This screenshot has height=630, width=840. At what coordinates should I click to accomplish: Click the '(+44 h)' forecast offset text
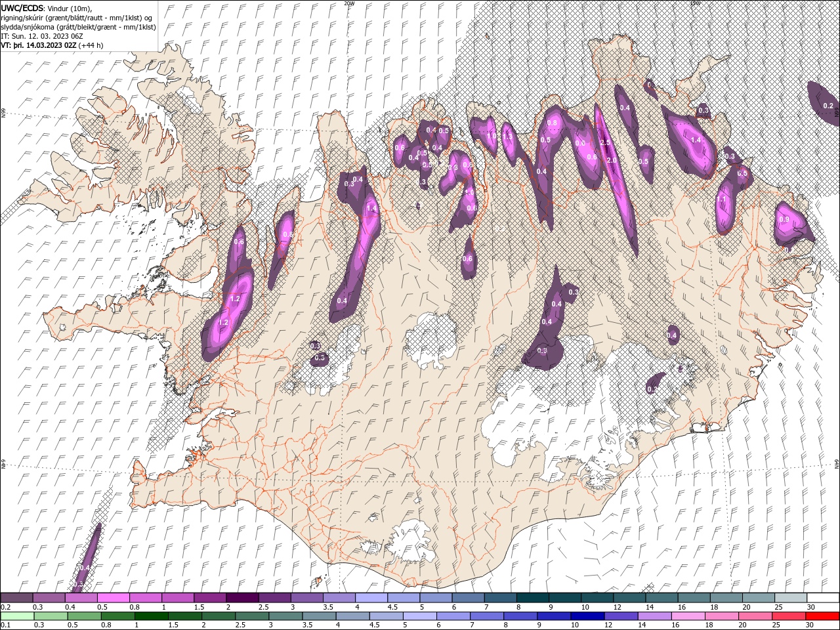tap(91, 45)
